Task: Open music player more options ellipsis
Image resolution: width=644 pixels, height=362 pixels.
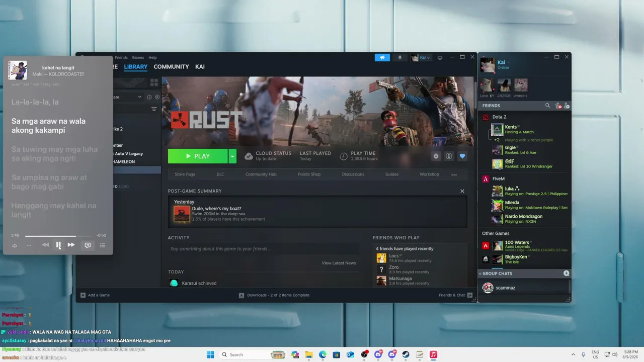Action: click(x=29, y=245)
